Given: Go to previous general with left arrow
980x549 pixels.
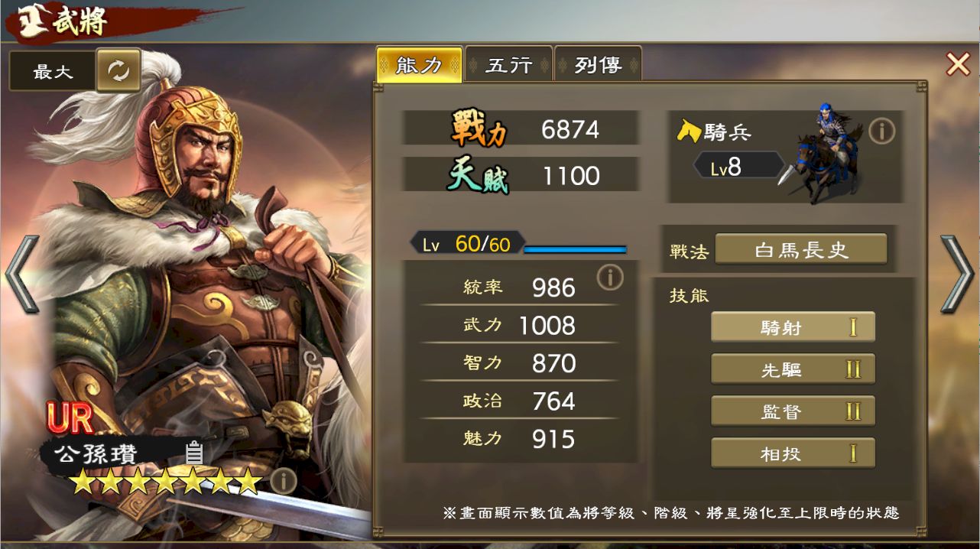Looking at the screenshot, I should 23,274.
